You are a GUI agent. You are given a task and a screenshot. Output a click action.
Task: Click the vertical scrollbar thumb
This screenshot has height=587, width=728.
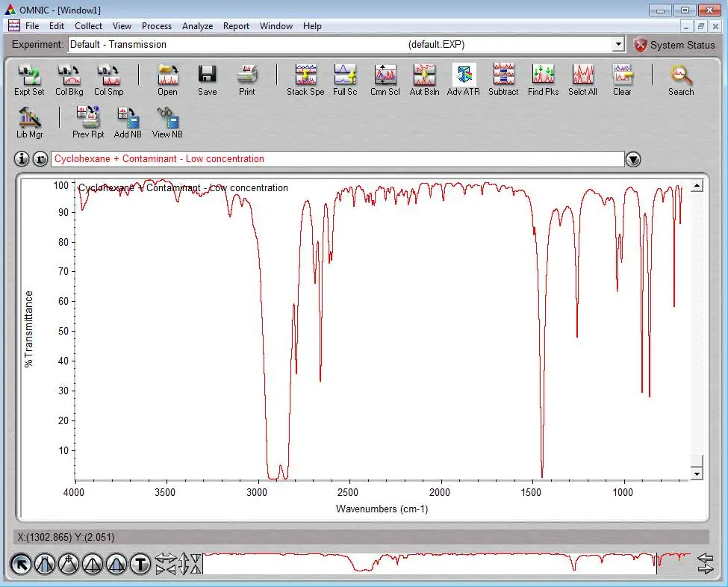697,462
